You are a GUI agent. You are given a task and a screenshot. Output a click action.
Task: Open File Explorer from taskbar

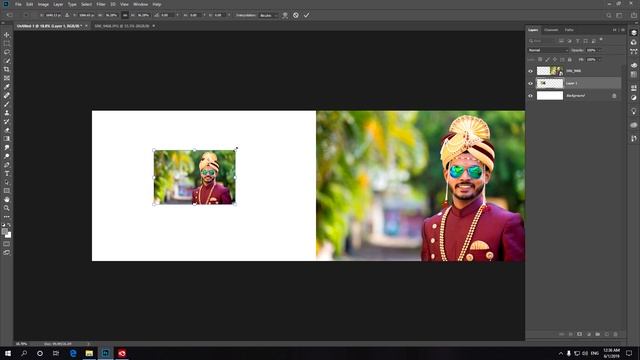(x=89, y=353)
